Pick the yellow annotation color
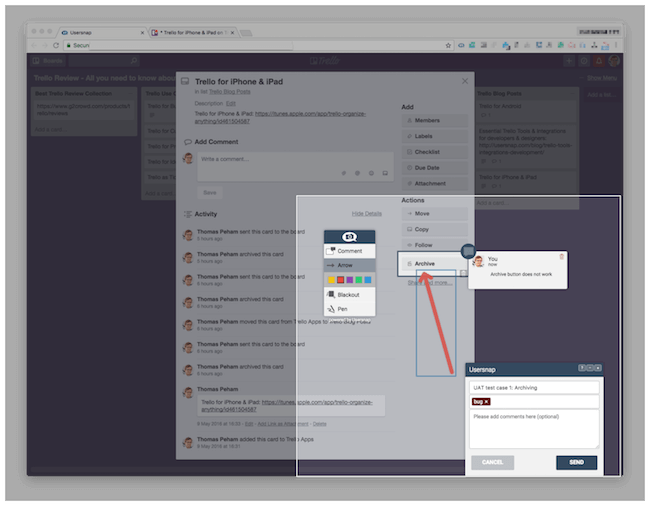Image resolution: width=650 pixels, height=506 pixels. [x=331, y=280]
